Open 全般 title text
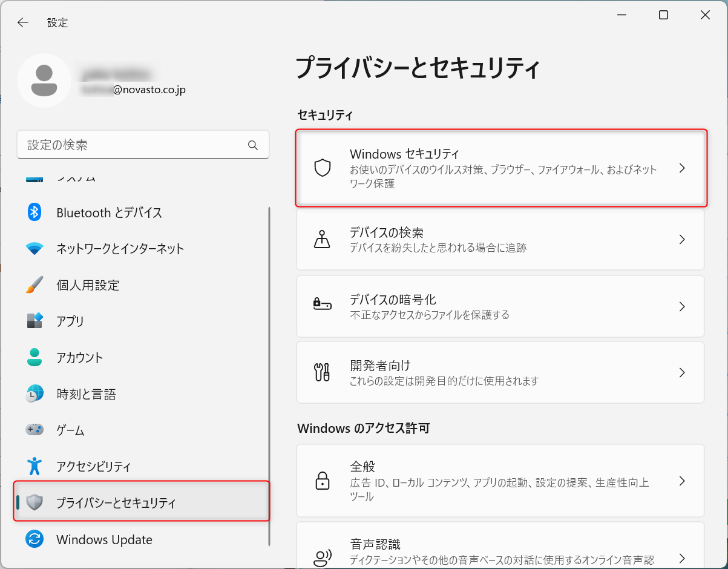 coord(362,467)
